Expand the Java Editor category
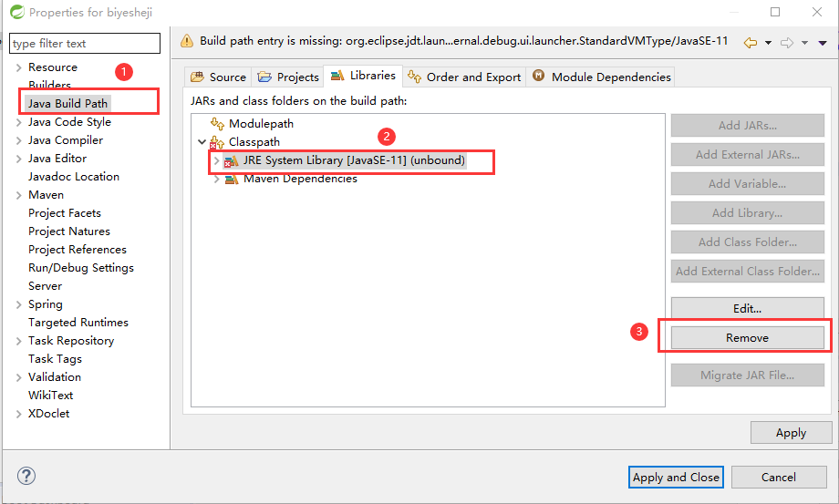839x504 pixels. pos(19,159)
